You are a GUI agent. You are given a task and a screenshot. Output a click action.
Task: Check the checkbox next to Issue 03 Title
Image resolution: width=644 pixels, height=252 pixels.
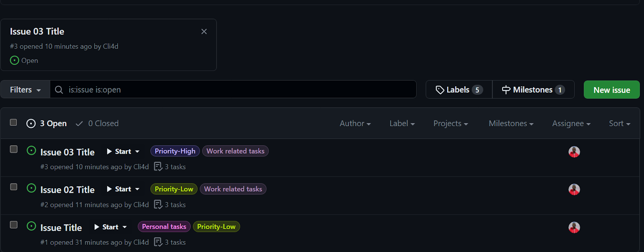coord(13,149)
